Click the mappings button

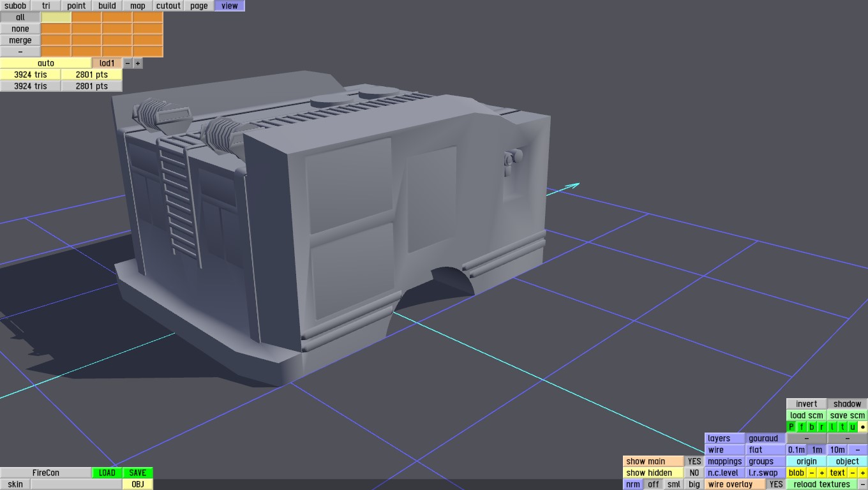[x=725, y=461]
